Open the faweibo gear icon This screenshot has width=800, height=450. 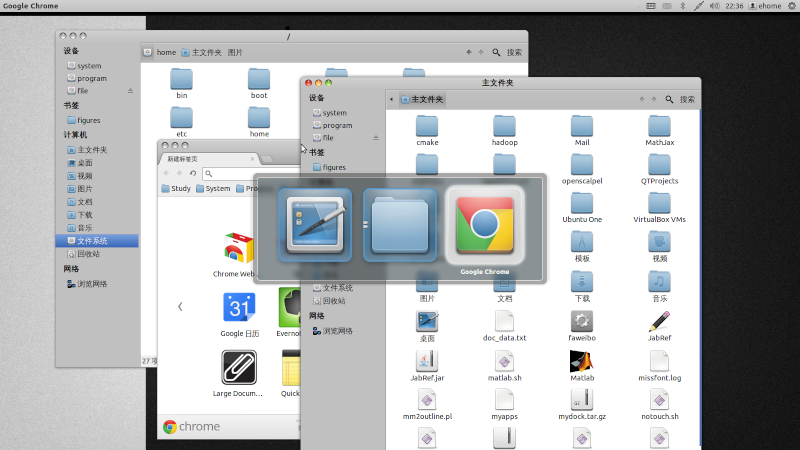[x=582, y=326]
